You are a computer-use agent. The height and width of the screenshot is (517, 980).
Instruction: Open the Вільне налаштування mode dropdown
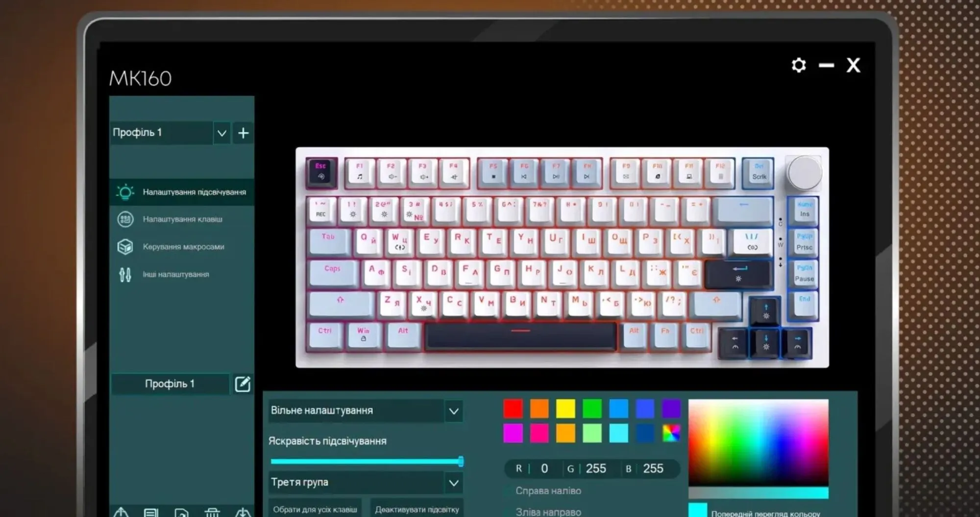coord(454,411)
